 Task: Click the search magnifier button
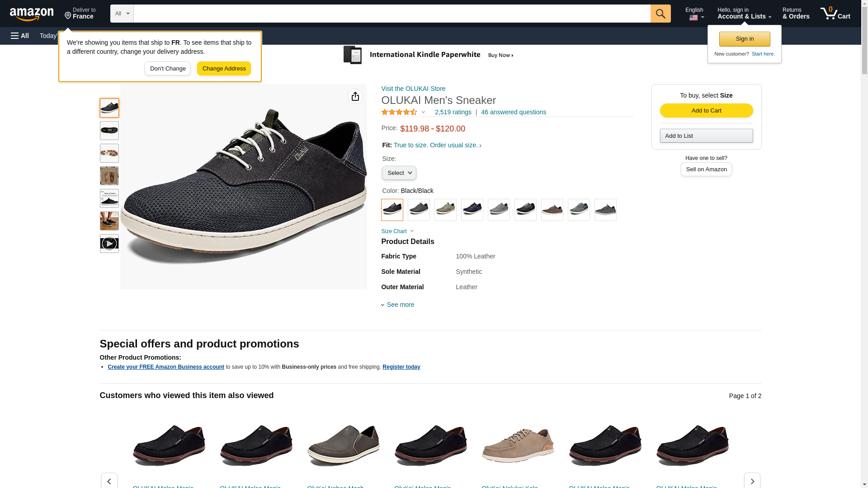(x=660, y=14)
